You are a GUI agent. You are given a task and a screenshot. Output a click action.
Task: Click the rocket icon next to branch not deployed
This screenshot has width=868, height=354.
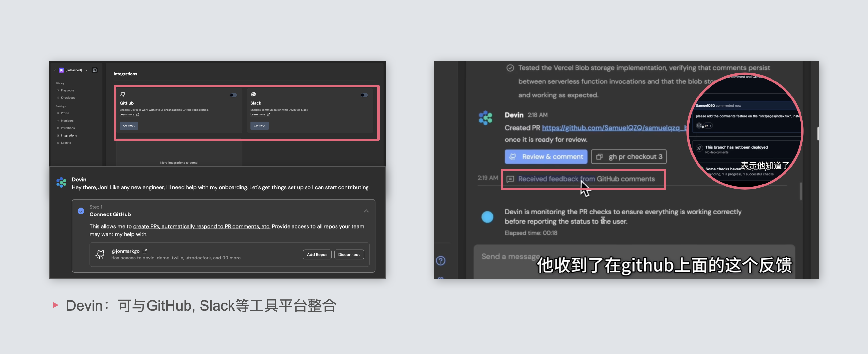699,148
